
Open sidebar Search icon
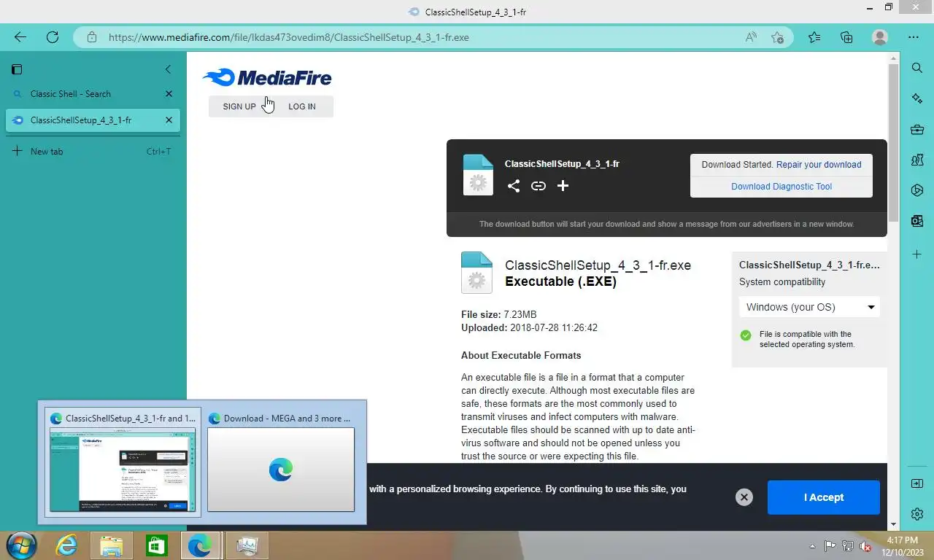(x=917, y=68)
